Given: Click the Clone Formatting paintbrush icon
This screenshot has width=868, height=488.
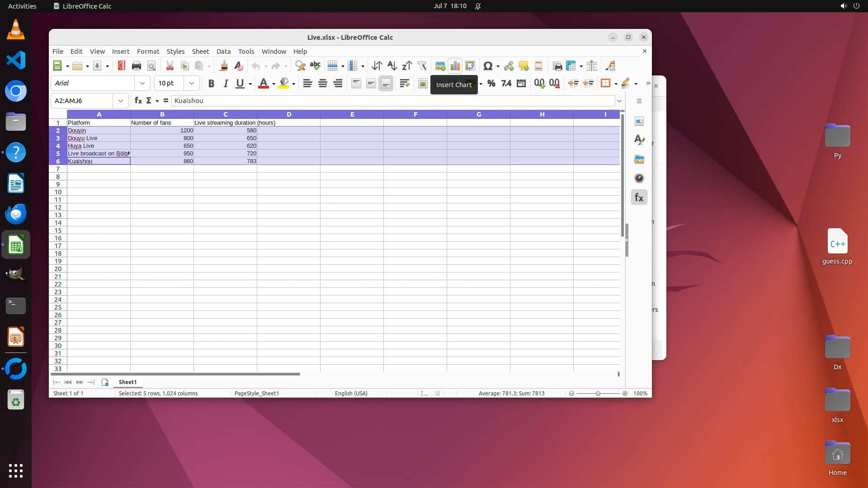Looking at the screenshot, I should tap(223, 66).
